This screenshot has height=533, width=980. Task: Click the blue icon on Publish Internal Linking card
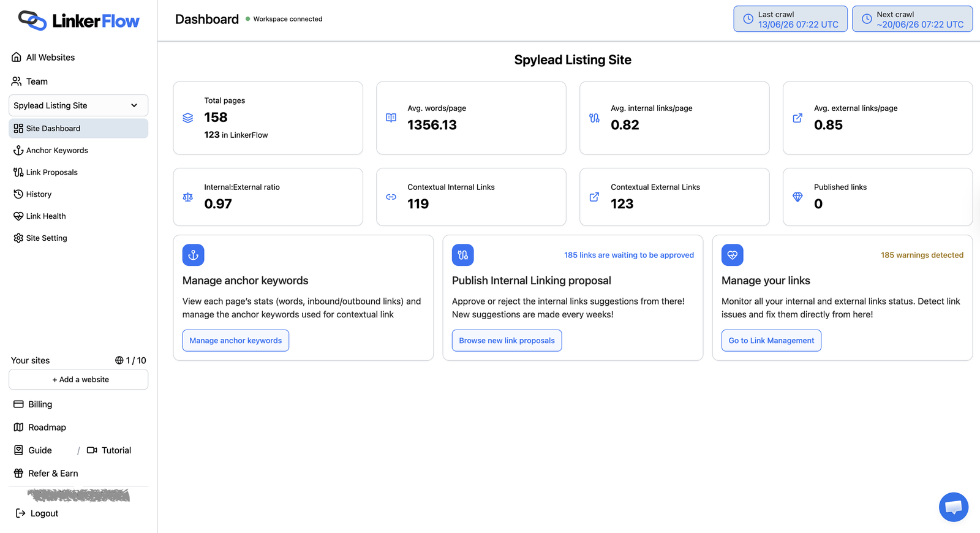[463, 255]
